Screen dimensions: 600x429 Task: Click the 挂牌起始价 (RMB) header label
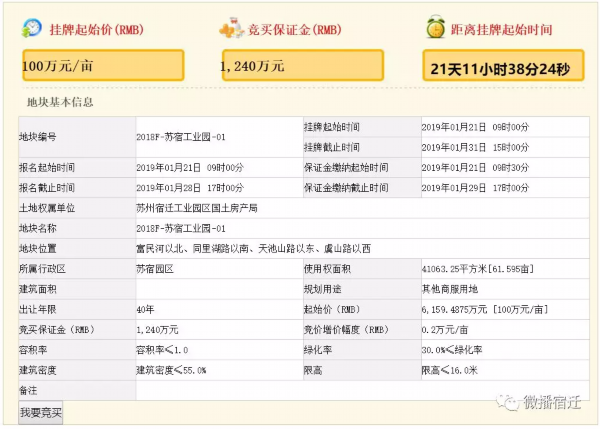click(93, 29)
